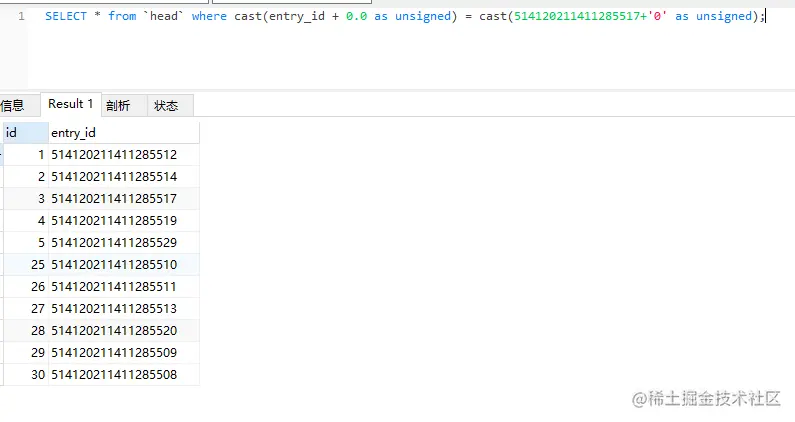Screen dimensions: 795x422
Task: Select entry_id cell 51412021411285520
Action: (124, 330)
